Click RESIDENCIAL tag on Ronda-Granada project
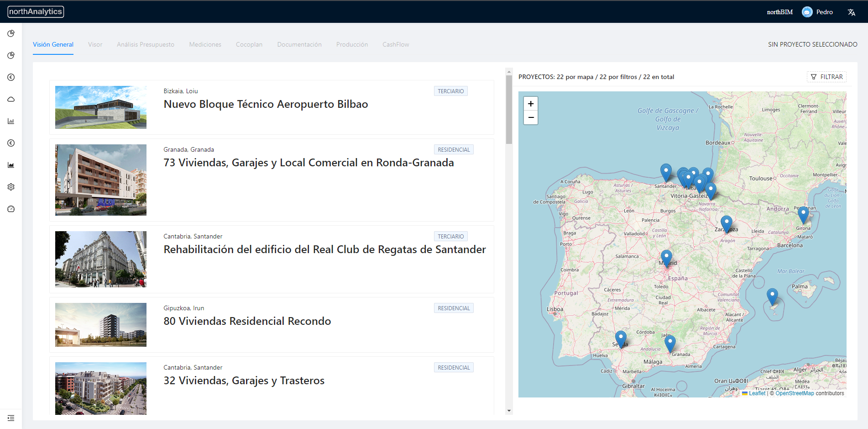This screenshot has width=868, height=429. tap(454, 149)
